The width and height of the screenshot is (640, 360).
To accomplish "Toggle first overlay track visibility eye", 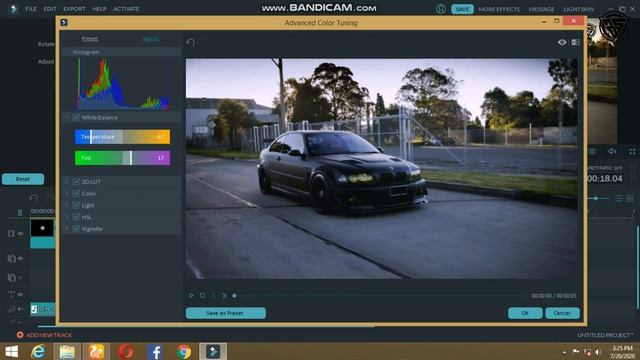I will (20, 258).
